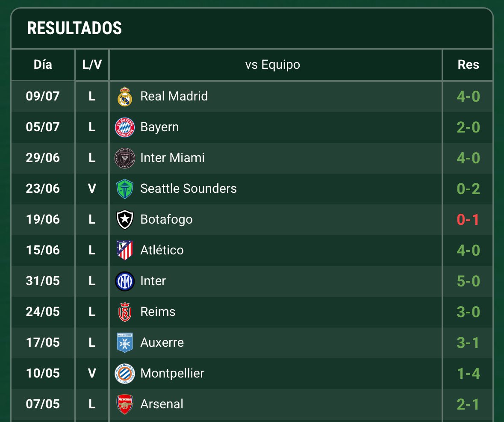Image resolution: width=504 pixels, height=422 pixels.
Task: Select the Atlético striped crest
Action: pos(125,251)
